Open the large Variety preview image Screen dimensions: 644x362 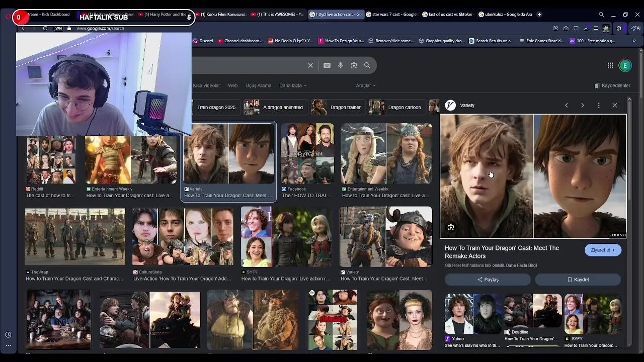533,176
